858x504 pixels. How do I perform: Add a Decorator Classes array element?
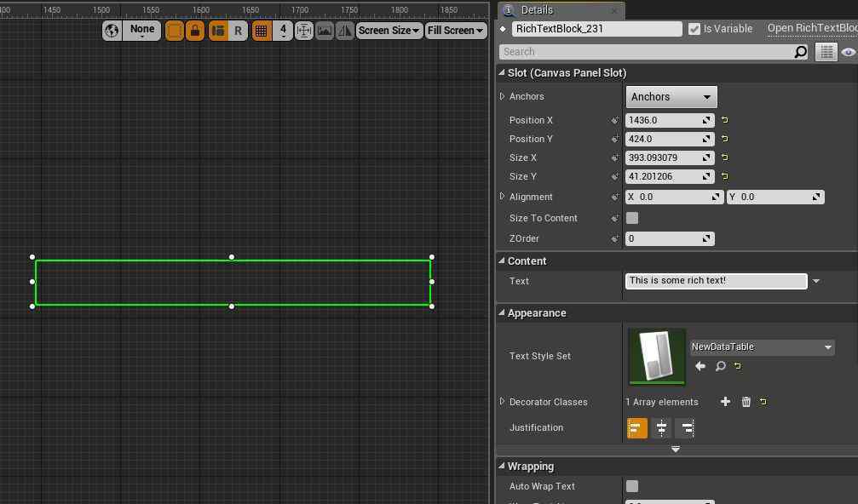coord(725,402)
